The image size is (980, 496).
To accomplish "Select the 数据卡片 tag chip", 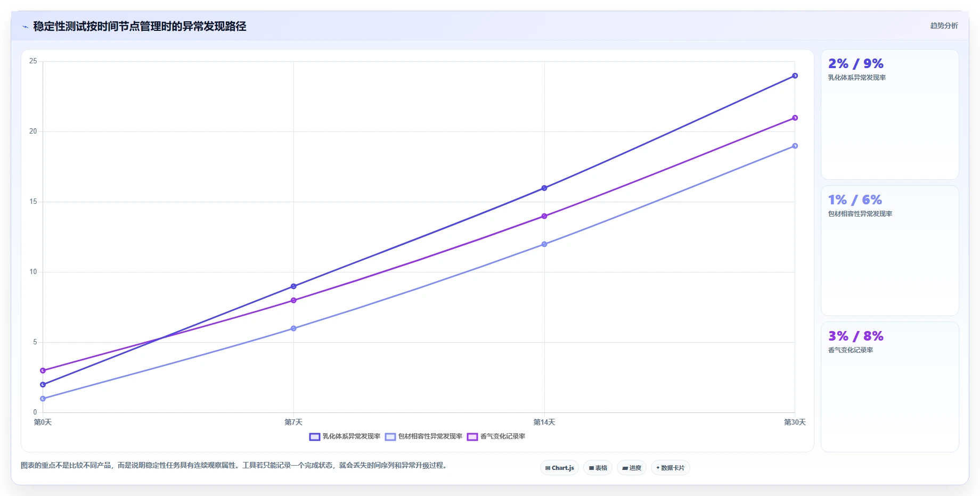I will pyautogui.click(x=671, y=468).
